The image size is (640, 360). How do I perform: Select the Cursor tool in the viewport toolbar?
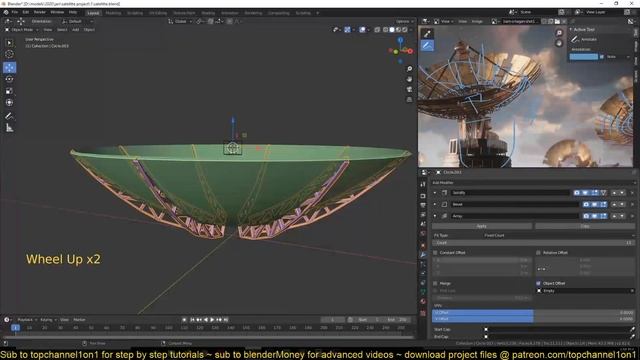[x=9, y=54]
